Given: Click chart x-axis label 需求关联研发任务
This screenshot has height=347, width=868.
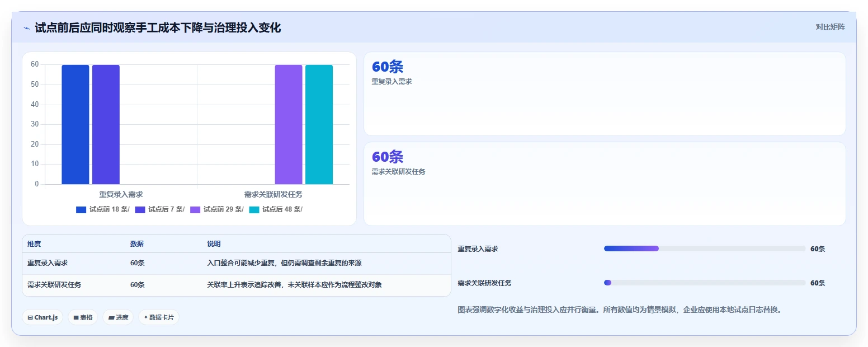Looking at the screenshot, I should (x=273, y=194).
